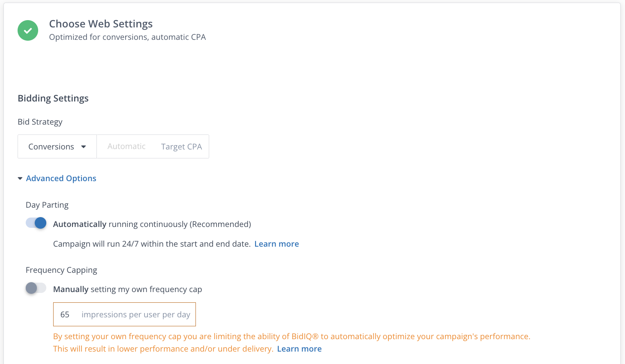
Task: Click the Optimized for conversions subtitle
Action: click(127, 37)
